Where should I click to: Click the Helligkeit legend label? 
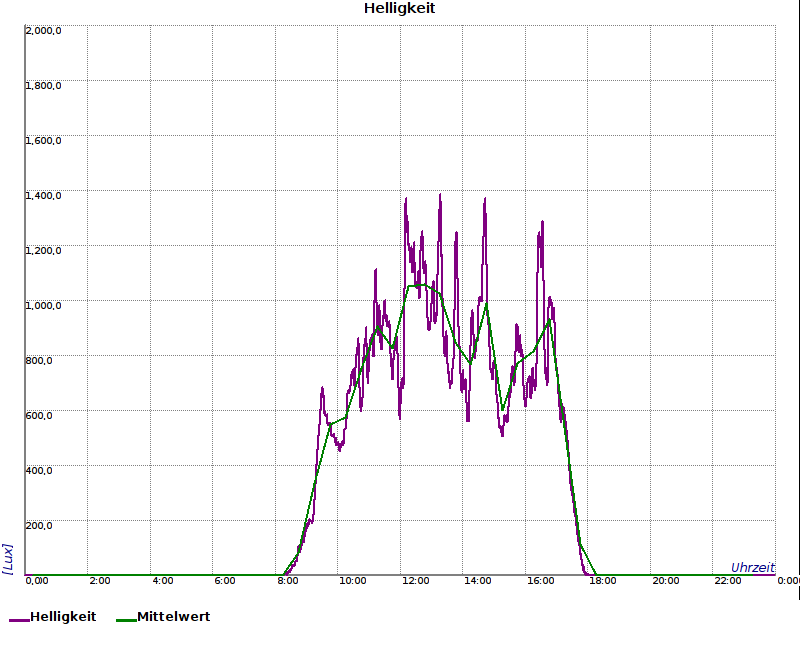63,617
